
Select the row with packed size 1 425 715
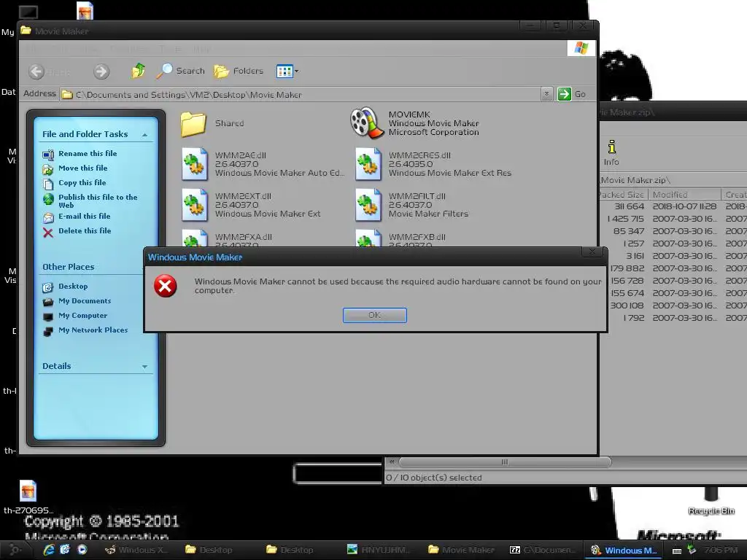pos(673,219)
